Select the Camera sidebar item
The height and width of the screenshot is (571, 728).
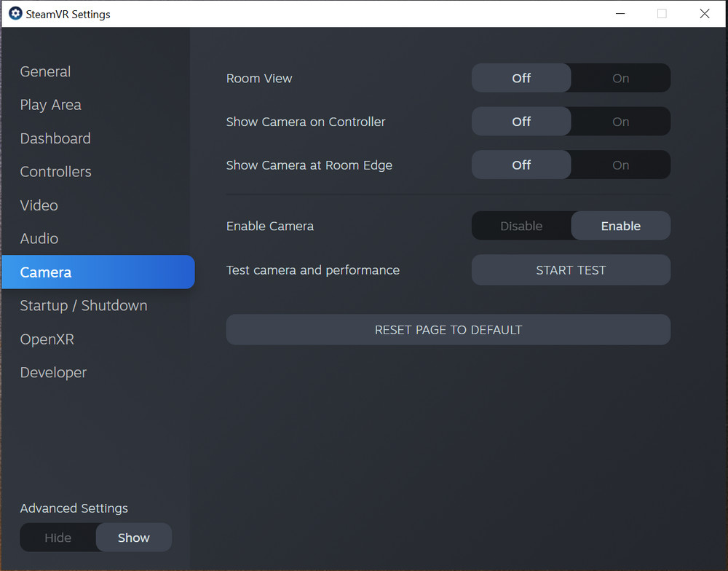(98, 272)
